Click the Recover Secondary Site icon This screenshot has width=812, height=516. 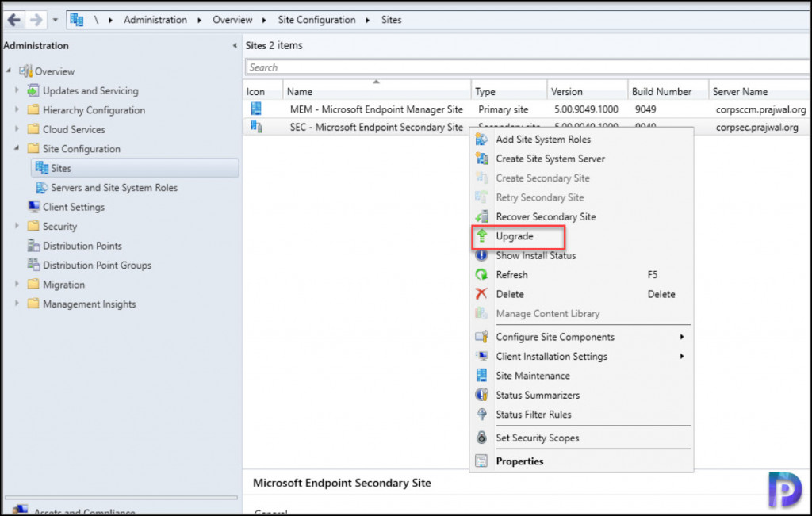tap(481, 216)
